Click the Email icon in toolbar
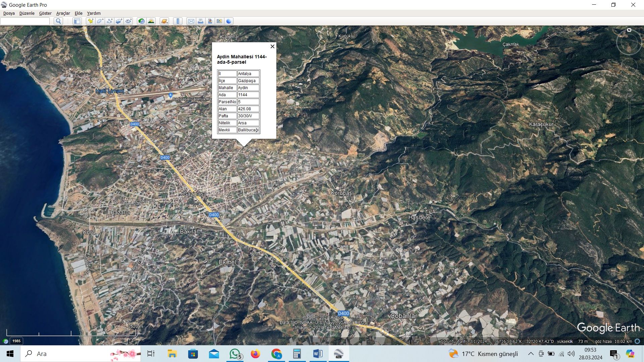The image size is (644, 362). [191, 21]
